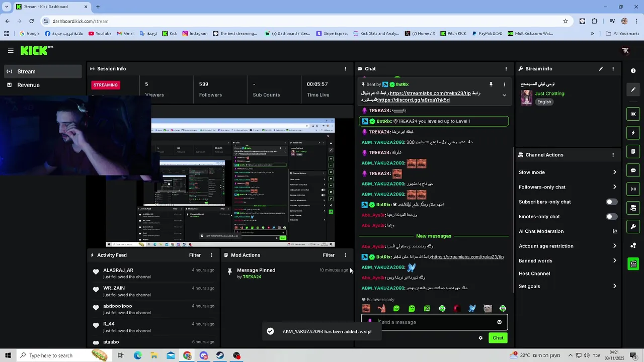Open Host Channel action

point(534,274)
